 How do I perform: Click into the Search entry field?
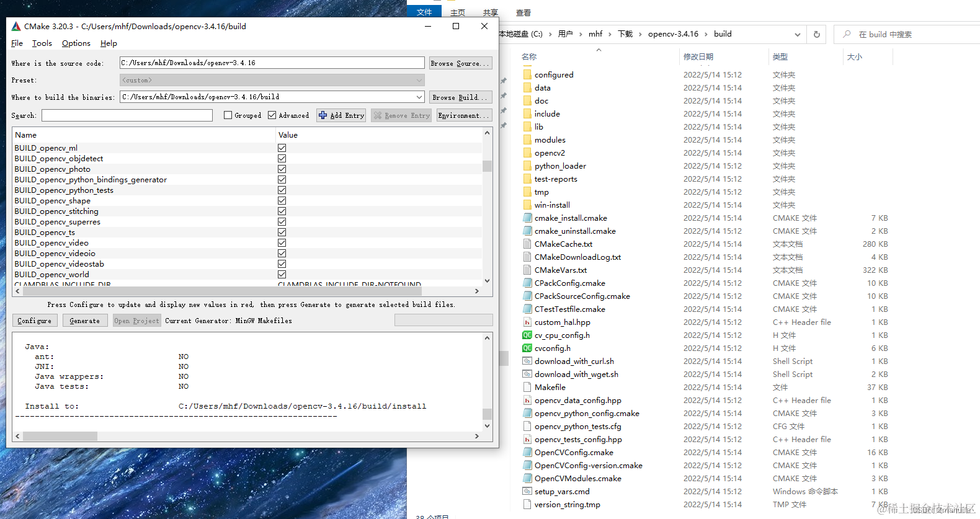pos(127,115)
